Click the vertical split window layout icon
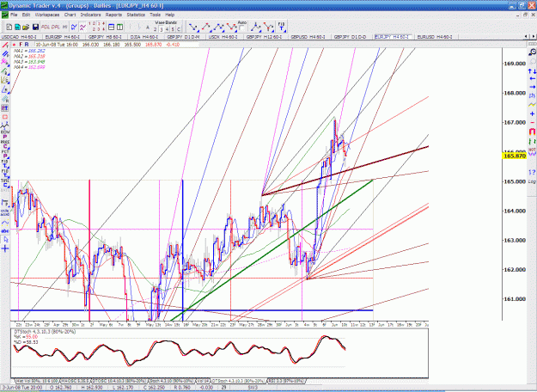This screenshot has height=392, width=537. 119,27
